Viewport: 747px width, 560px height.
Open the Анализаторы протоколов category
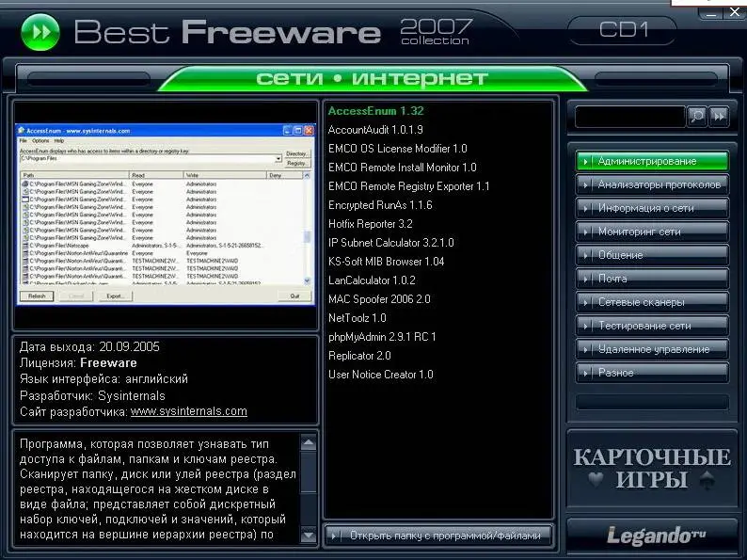pos(652,184)
